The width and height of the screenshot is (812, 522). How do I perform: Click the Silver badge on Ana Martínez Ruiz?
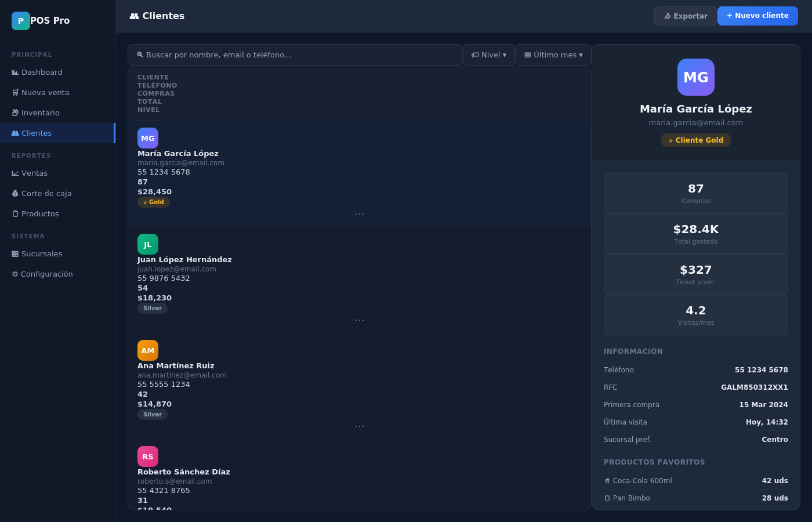[x=153, y=414]
